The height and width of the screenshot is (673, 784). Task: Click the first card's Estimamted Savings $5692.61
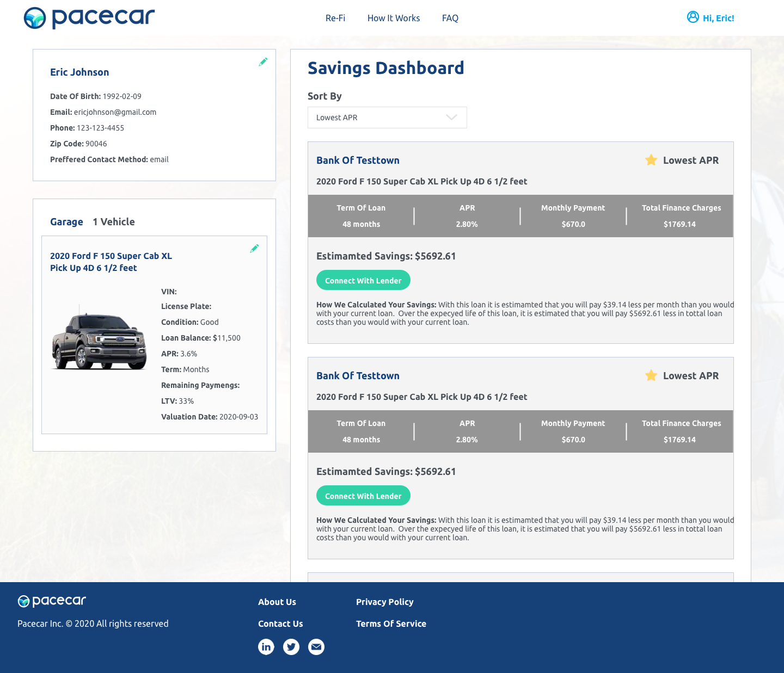[386, 256]
